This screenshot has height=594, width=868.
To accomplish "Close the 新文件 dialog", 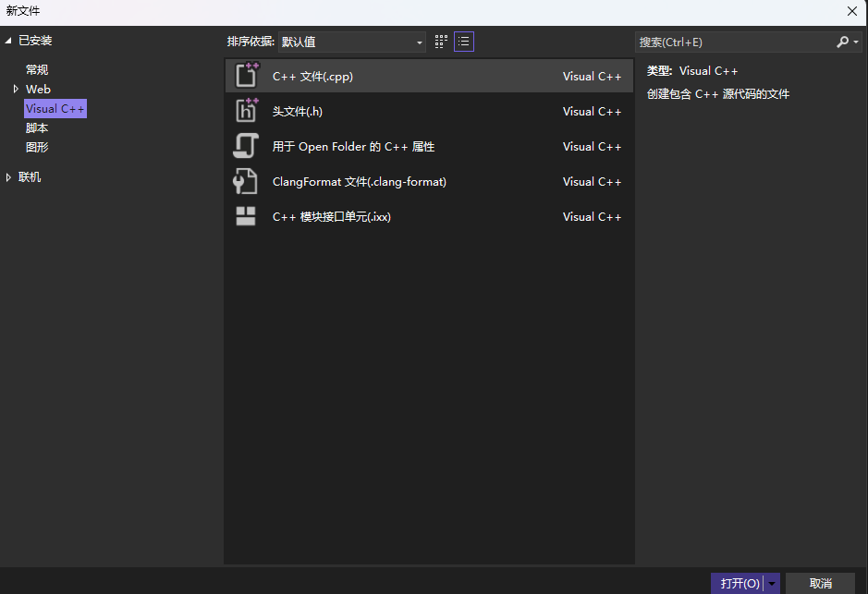I will [852, 11].
